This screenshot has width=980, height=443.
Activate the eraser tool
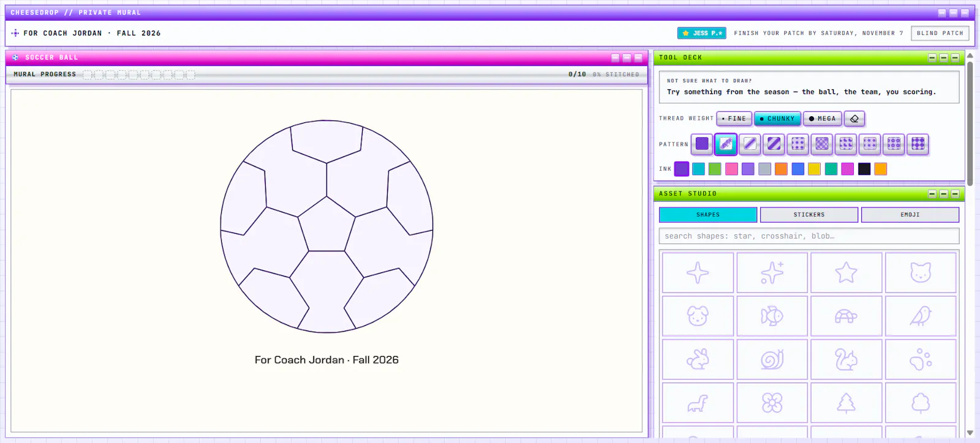pyautogui.click(x=854, y=119)
